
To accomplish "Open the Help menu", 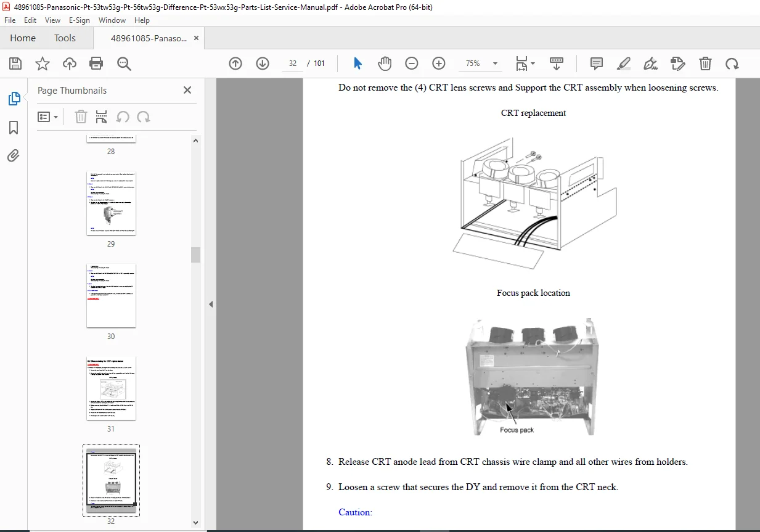I will [x=142, y=20].
